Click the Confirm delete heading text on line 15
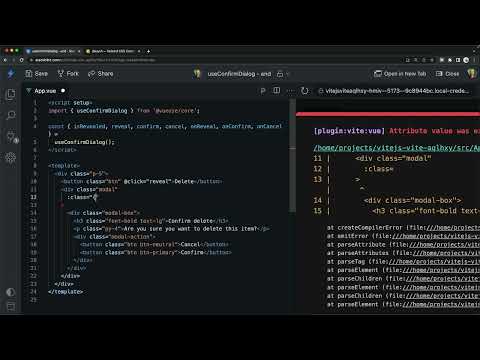The height and width of the screenshot is (360, 480). (x=190, y=221)
